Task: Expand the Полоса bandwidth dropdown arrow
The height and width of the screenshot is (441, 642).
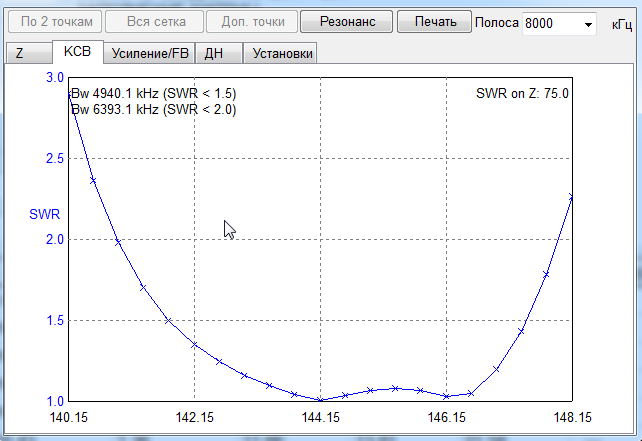Action: click(x=587, y=23)
